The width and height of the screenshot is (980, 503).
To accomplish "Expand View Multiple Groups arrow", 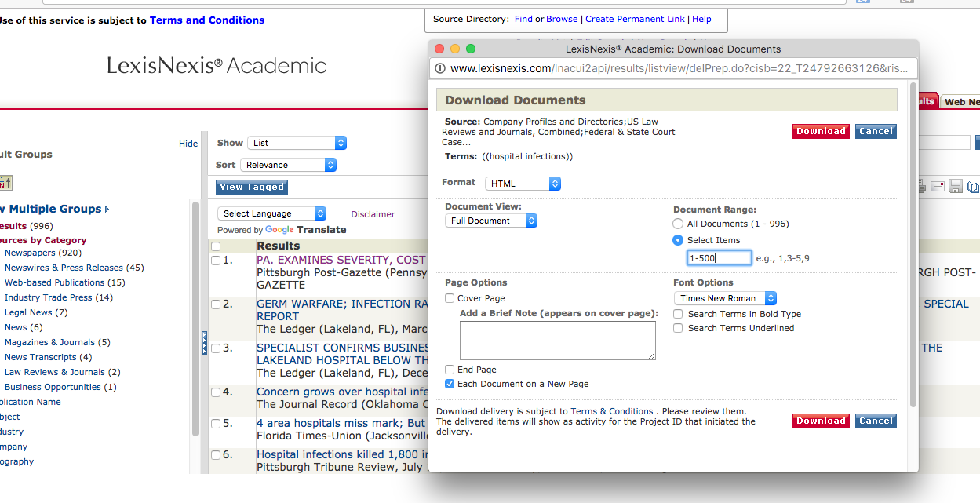I will pos(107,209).
